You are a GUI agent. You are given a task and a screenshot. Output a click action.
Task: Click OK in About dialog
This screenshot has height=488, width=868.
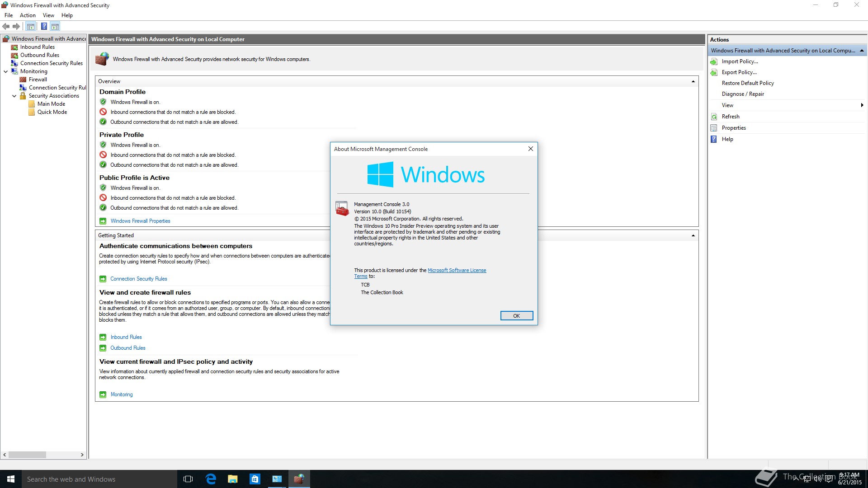coord(516,316)
